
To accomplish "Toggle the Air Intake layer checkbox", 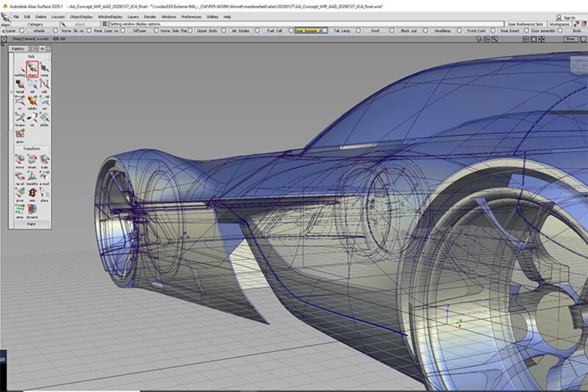I will pyautogui.click(x=257, y=31).
